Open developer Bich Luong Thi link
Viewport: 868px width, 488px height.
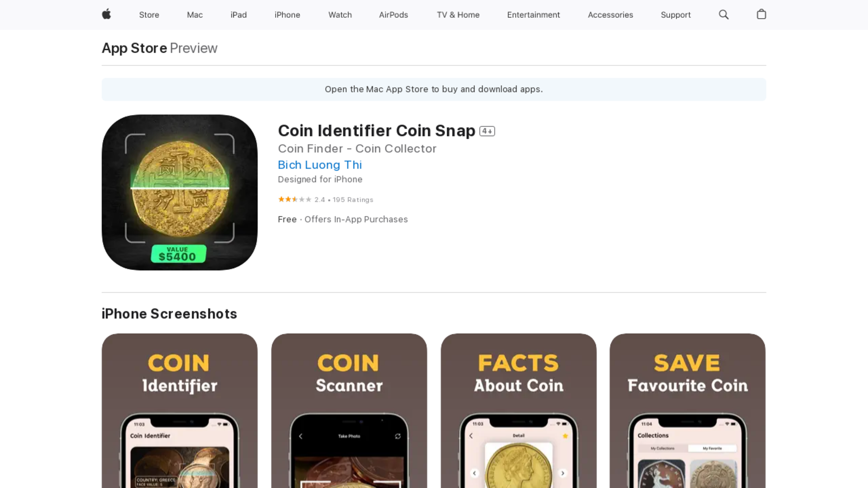pos(320,165)
